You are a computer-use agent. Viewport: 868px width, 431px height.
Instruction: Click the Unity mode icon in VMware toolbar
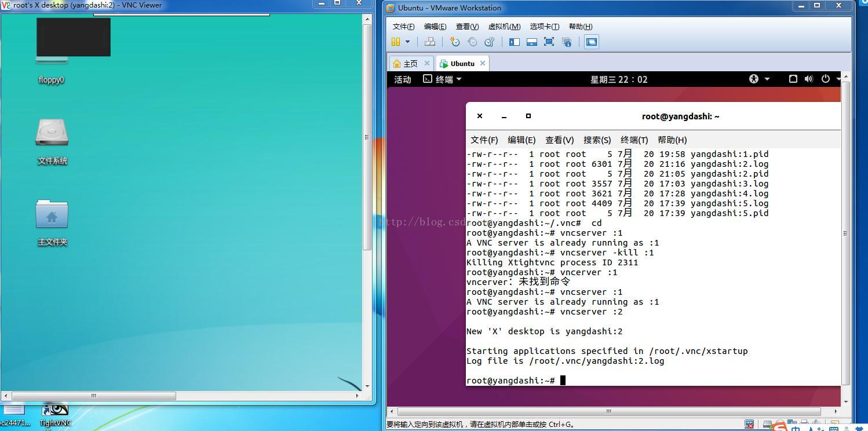[x=567, y=42]
